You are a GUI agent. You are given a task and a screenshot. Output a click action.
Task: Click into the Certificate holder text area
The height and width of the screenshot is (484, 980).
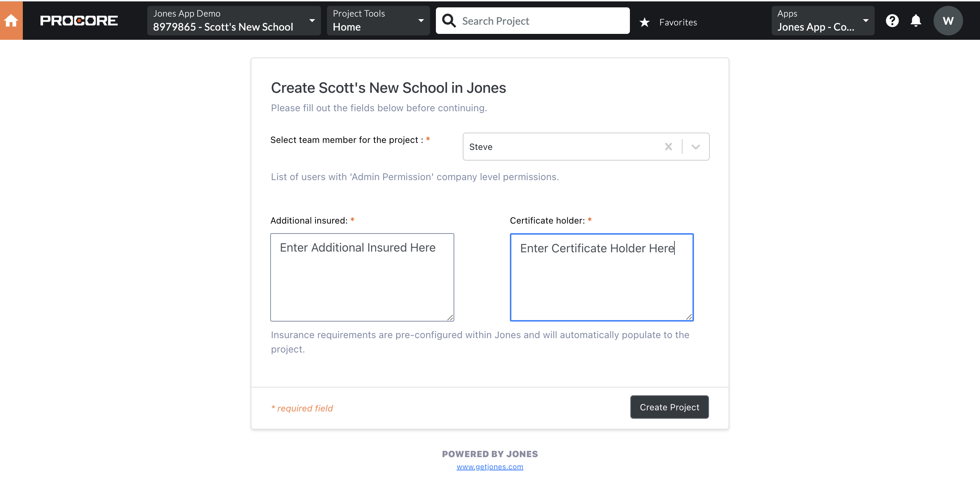coord(602,277)
